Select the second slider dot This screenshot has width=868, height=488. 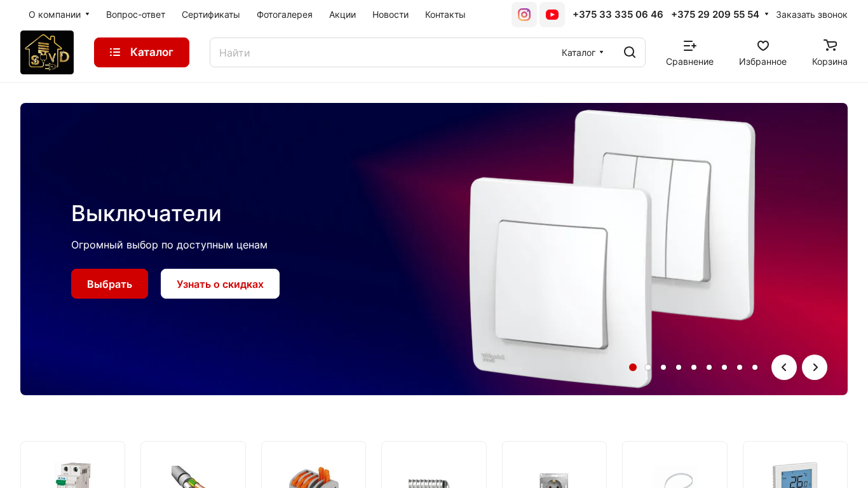648,367
